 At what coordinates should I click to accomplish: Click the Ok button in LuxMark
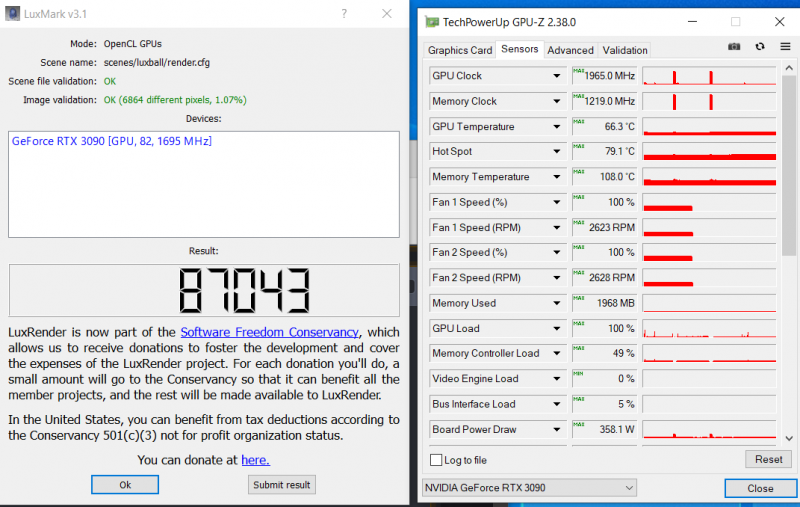(125, 485)
